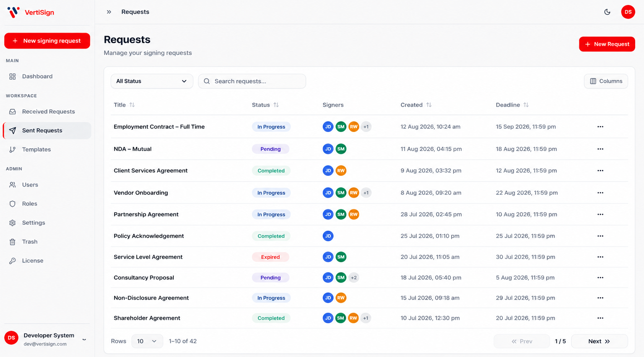Image resolution: width=644 pixels, height=357 pixels.
Task: Click the New Request button
Action: 607,44
